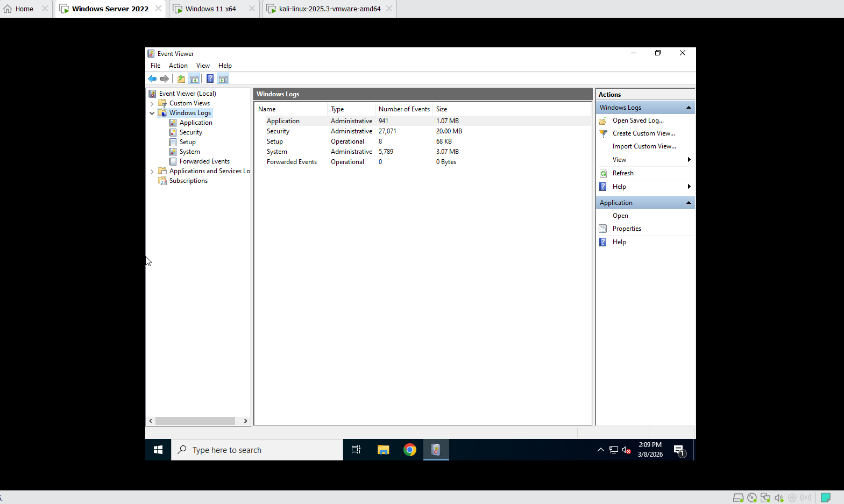Collapse the Windows Logs actions section

click(x=689, y=108)
